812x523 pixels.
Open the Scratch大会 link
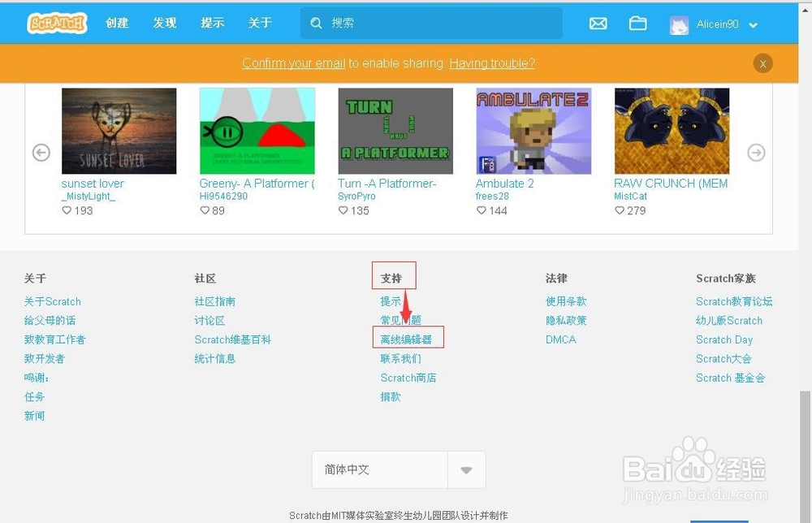click(723, 358)
